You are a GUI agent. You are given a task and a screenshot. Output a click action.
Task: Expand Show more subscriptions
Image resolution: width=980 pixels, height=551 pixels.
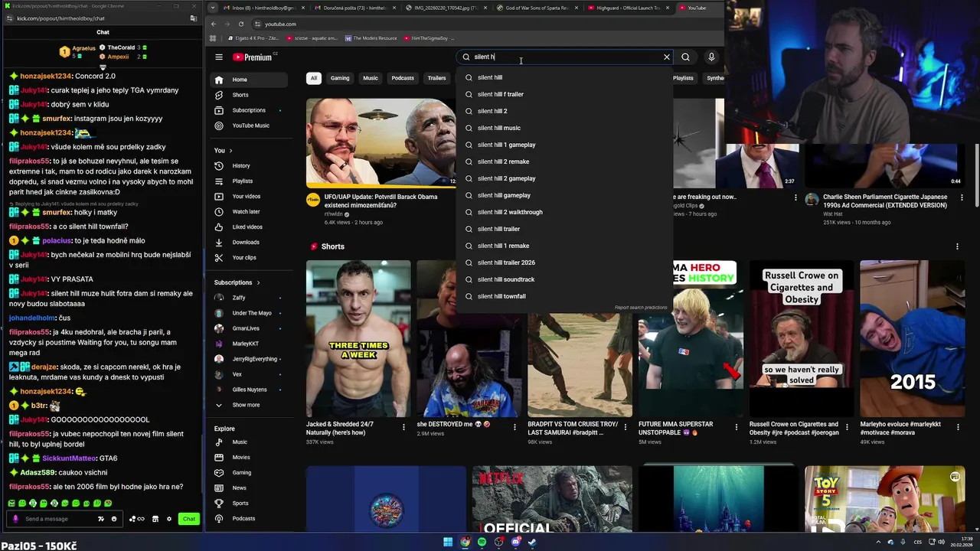(248, 405)
